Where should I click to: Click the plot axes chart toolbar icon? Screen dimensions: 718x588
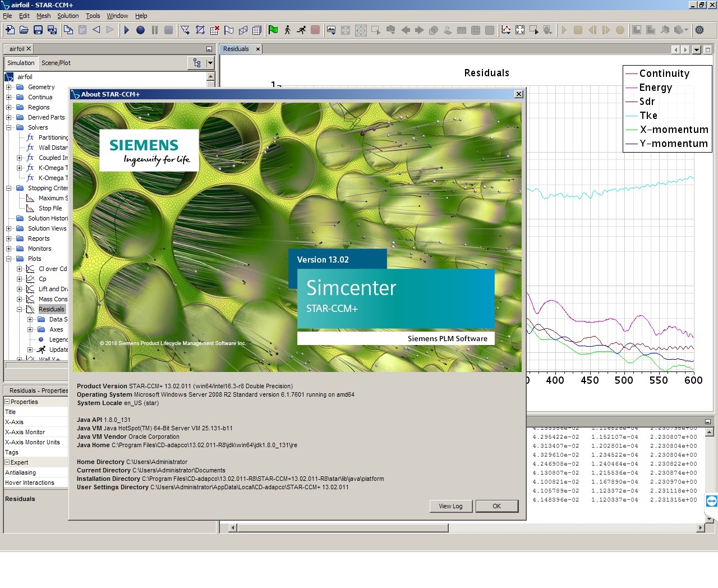[506, 30]
